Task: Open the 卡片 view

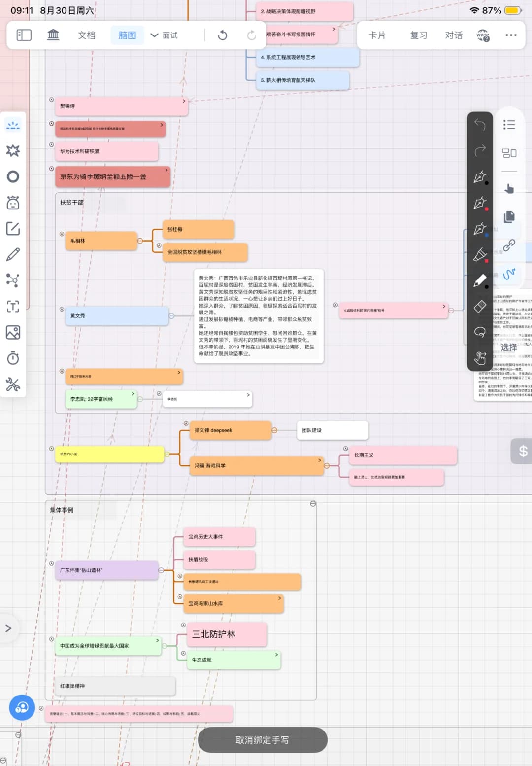Action: tap(377, 35)
